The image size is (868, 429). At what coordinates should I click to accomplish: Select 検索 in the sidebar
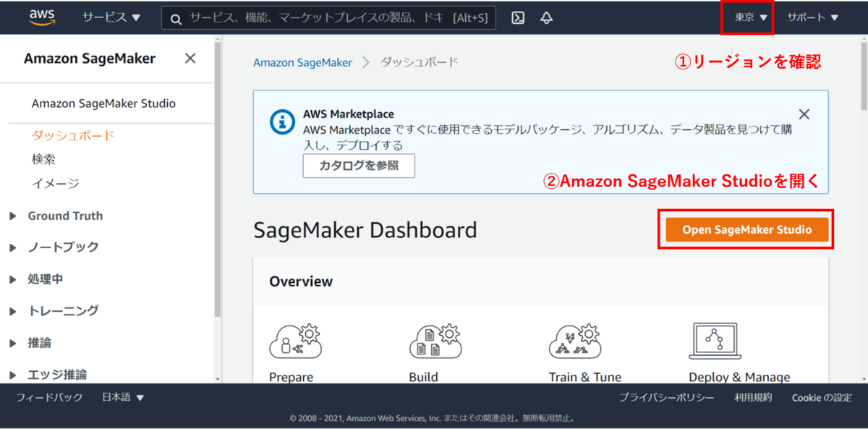pyautogui.click(x=43, y=159)
